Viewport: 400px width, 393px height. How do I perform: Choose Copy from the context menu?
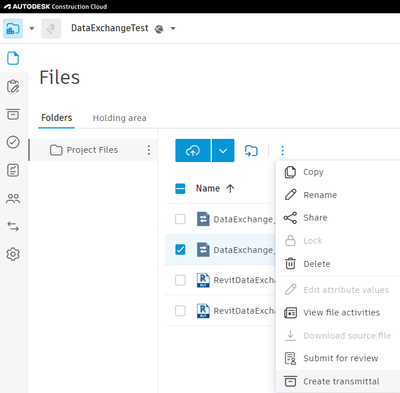(x=338, y=172)
